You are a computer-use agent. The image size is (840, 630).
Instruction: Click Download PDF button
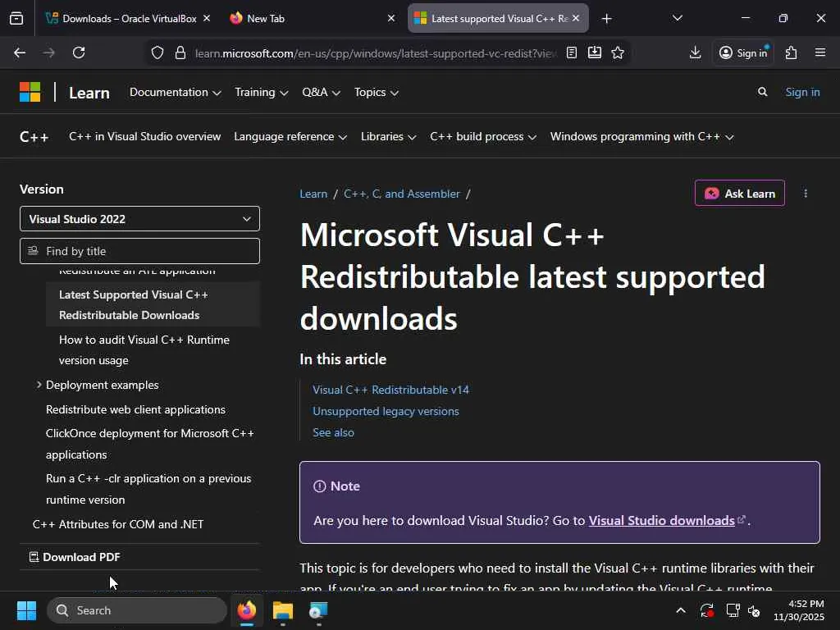coord(75,557)
